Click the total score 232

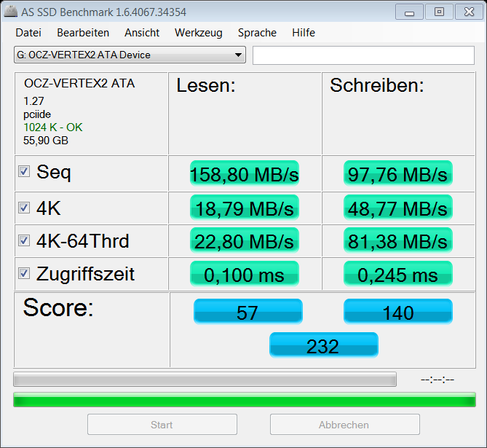324,345
